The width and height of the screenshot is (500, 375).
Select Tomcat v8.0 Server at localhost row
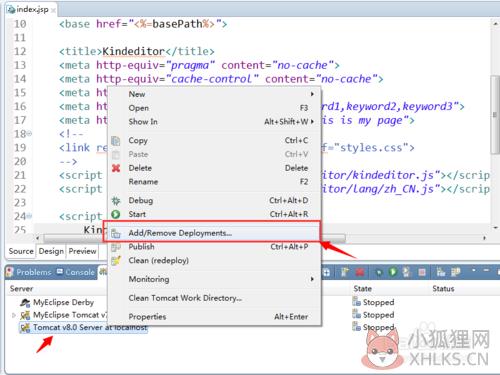(x=84, y=328)
